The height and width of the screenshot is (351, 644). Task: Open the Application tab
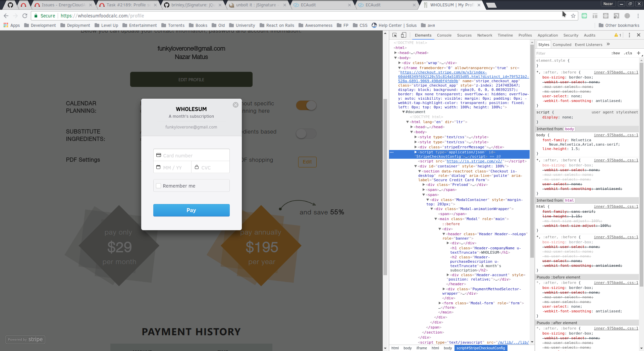547,35
